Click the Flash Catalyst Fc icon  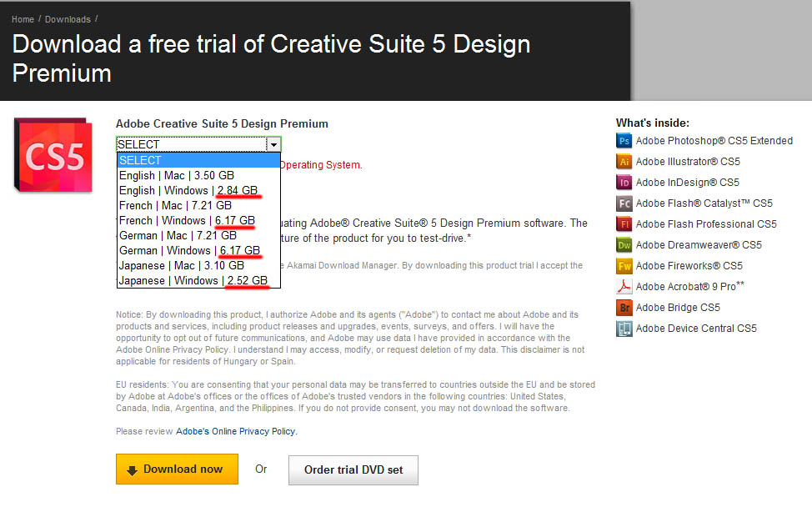pyautogui.click(x=624, y=203)
